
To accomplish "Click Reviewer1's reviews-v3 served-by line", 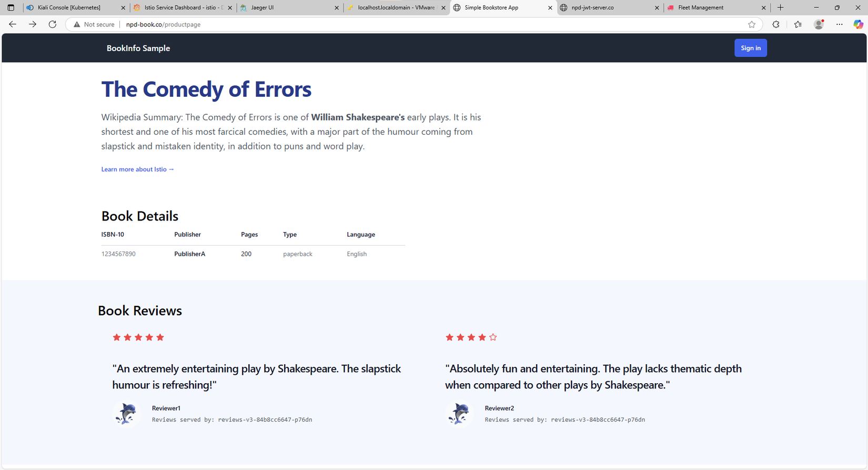I will click(232, 420).
